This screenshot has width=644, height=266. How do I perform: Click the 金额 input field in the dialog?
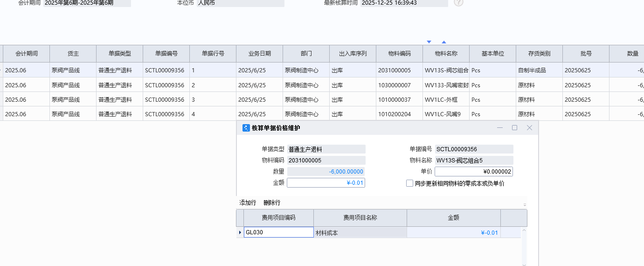pos(325,183)
